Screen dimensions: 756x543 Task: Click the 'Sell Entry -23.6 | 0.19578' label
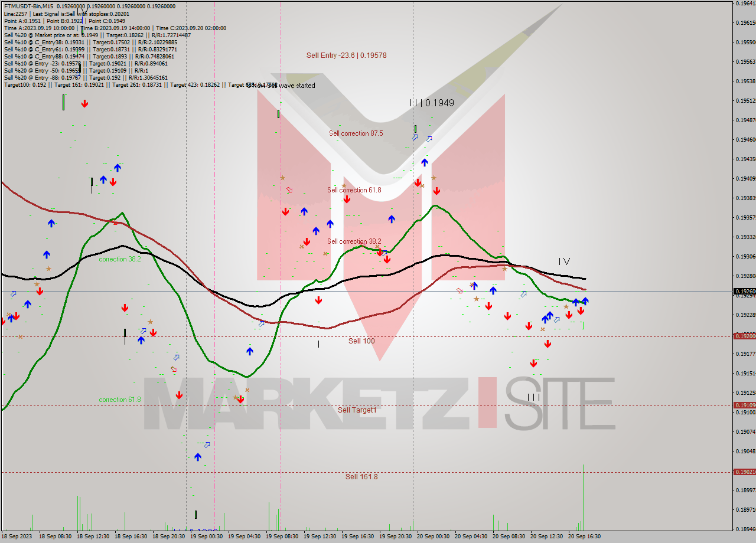[x=346, y=55]
